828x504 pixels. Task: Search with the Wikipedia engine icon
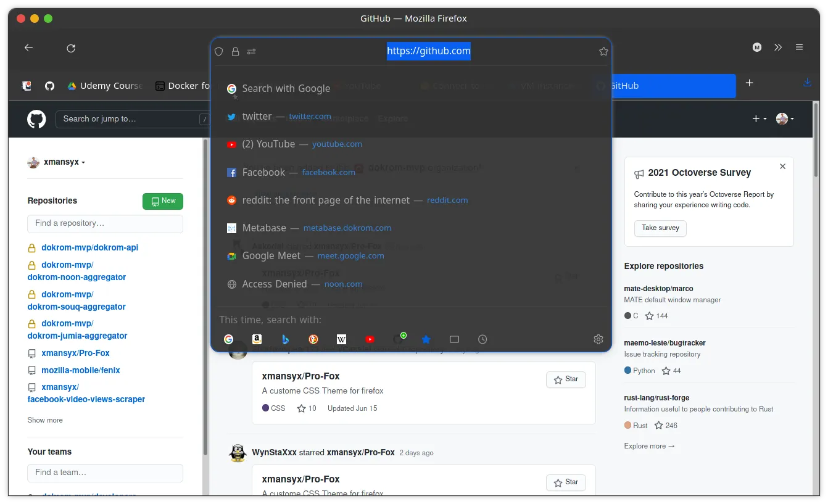[341, 339]
